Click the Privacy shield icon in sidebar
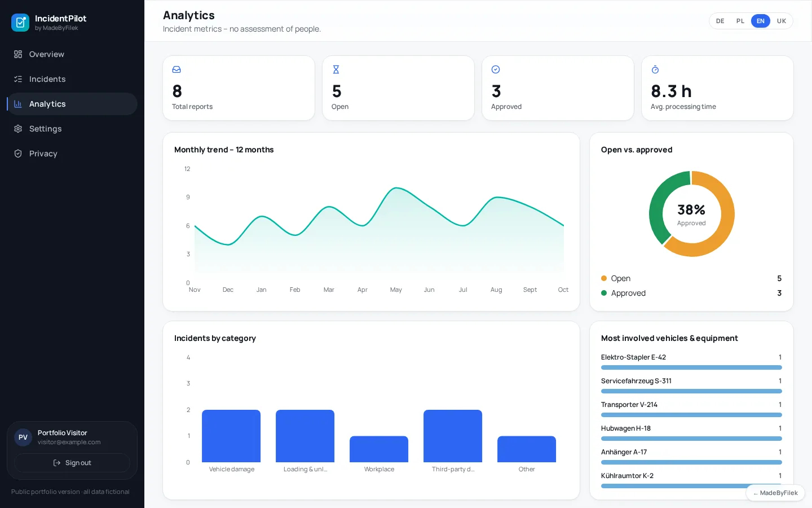 [18, 154]
